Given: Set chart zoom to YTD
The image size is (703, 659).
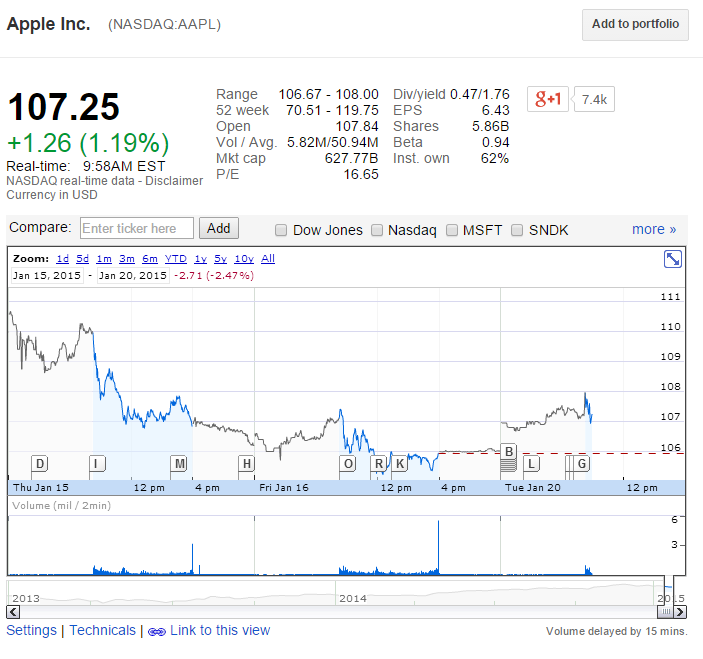Looking at the screenshot, I should pyautogui.click(x=175, y=259).
